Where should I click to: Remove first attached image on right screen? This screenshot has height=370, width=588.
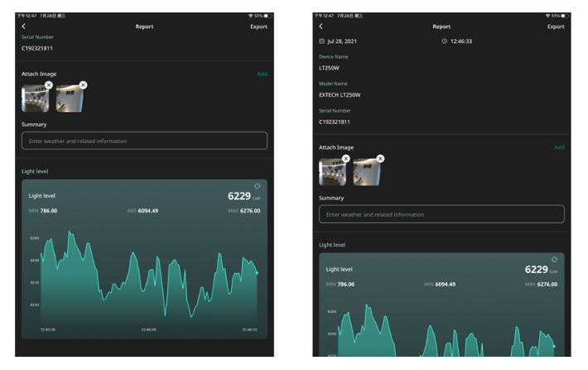point(346,159)
